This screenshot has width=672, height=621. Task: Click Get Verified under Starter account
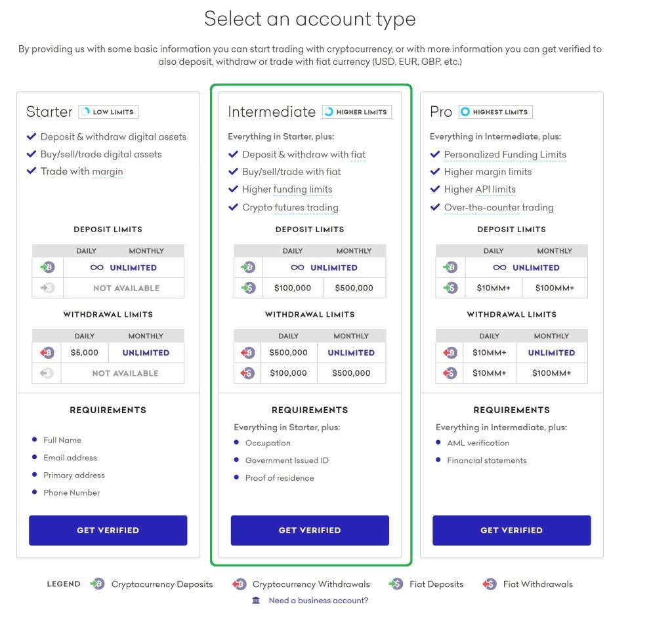click(x=108, y=530)
